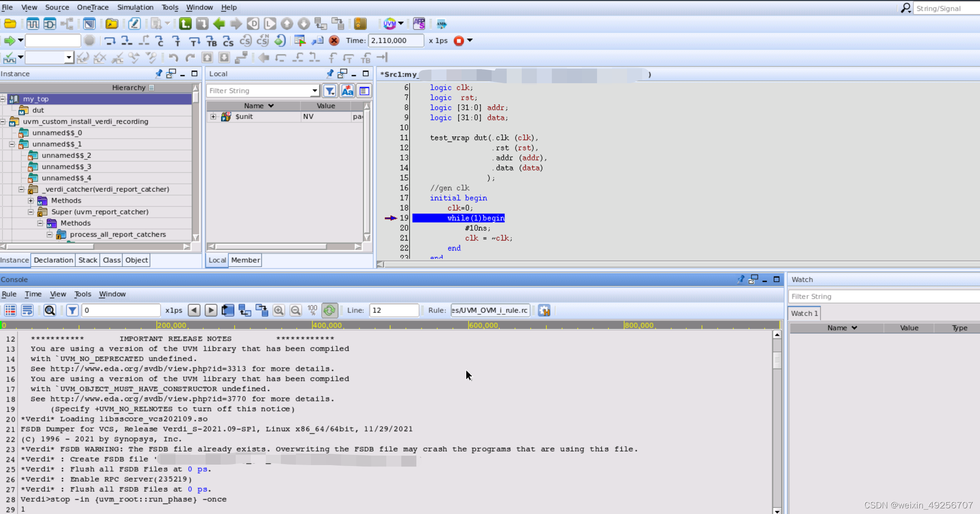
Task: Click zoom in icon in Console toolbar
Action: pyautogui.click(x=279, y=310)
